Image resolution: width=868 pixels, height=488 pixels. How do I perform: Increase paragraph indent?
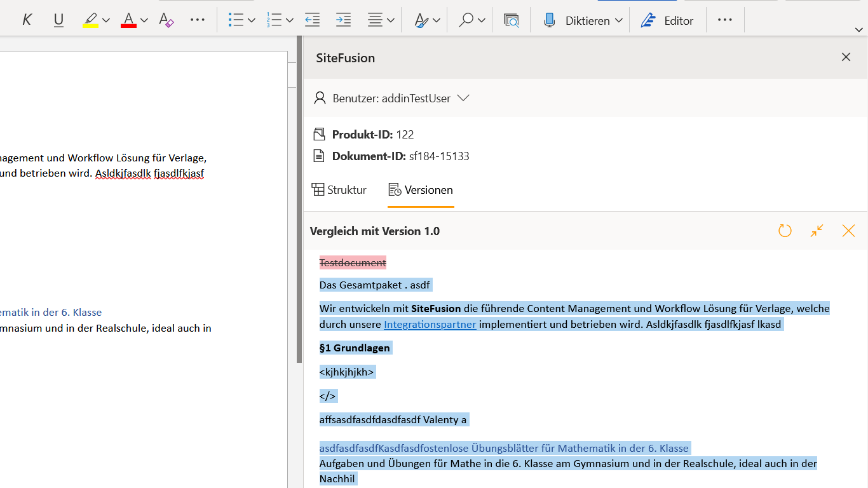tap(343, 20)
